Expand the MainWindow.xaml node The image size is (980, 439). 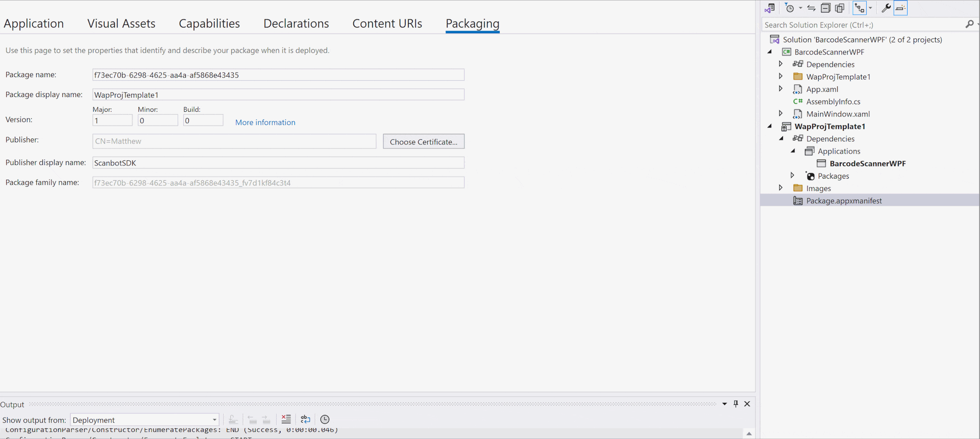pyautogui.click(x=781, y=113)
